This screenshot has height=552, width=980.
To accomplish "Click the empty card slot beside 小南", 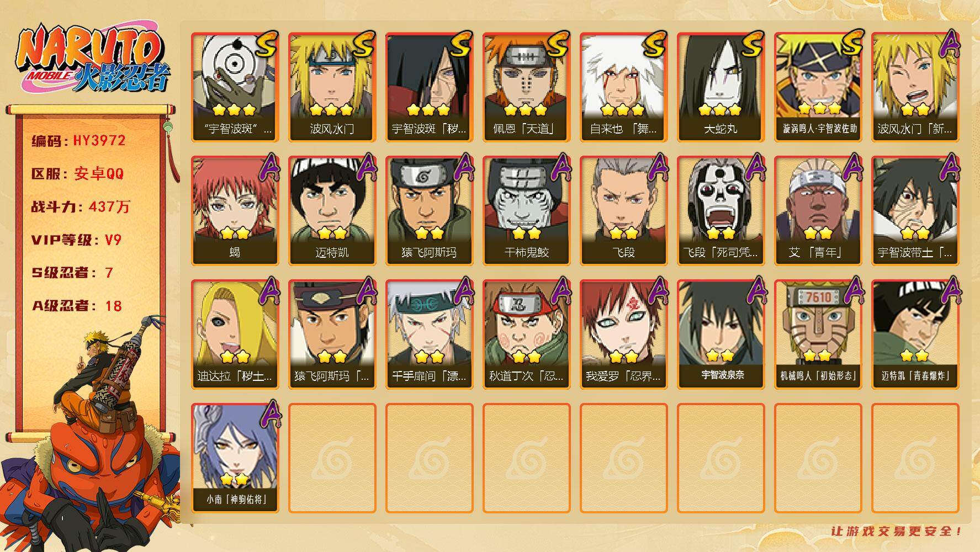I will tap(332, 458).
